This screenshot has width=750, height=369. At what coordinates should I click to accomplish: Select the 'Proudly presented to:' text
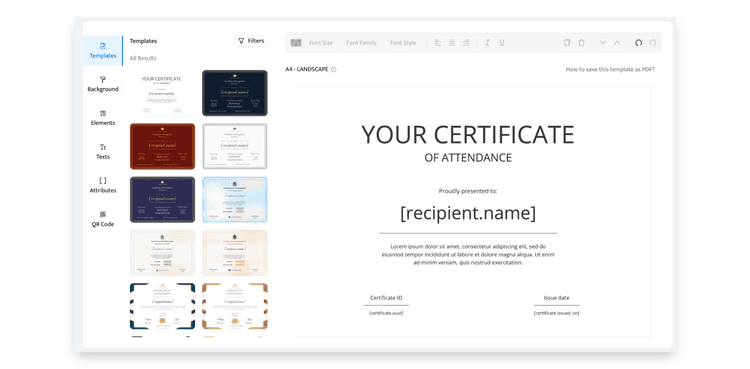(x=468, y=191)
